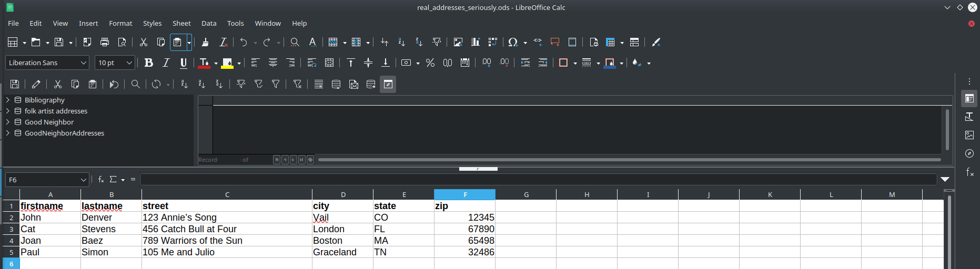
Task: Open the sidebar Navigator compass icon
Action: (x=969, y=153)
